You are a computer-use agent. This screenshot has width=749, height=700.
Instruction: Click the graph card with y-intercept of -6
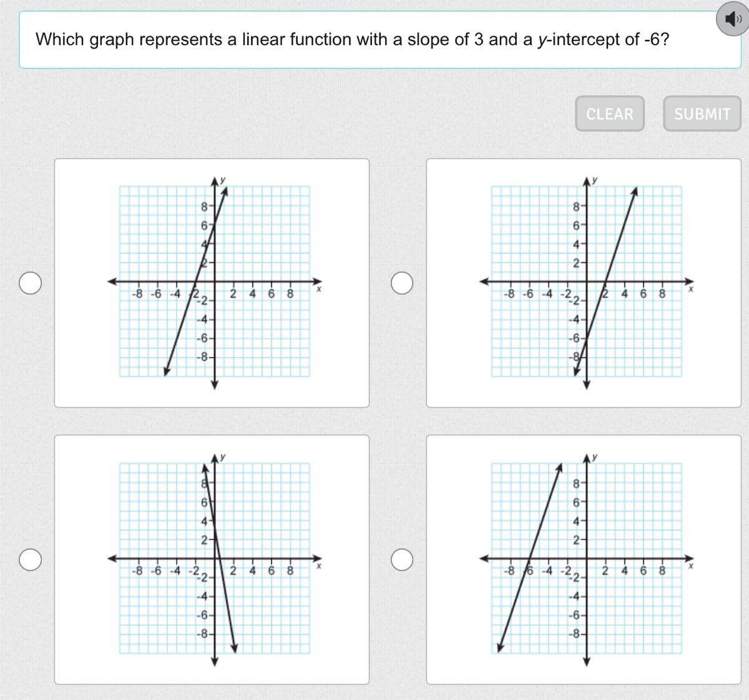(x=584, y=283)
